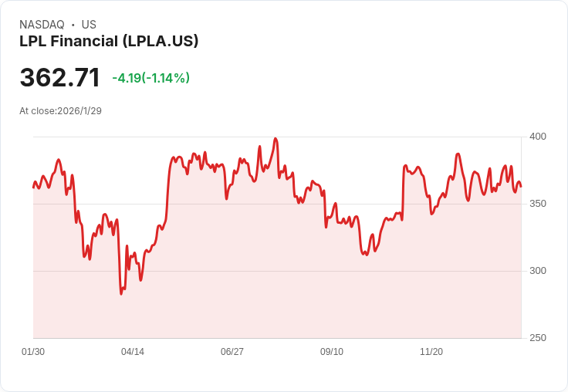Click the chart's highest peak near 400
Image resolution: width=568 pixels, height=392 pixels.
[276, 139]
